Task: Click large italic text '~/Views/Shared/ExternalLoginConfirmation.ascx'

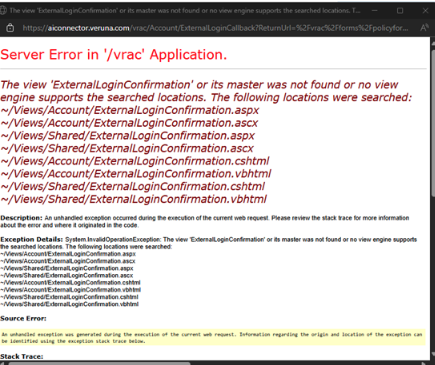Action: [x=127, y=148]
